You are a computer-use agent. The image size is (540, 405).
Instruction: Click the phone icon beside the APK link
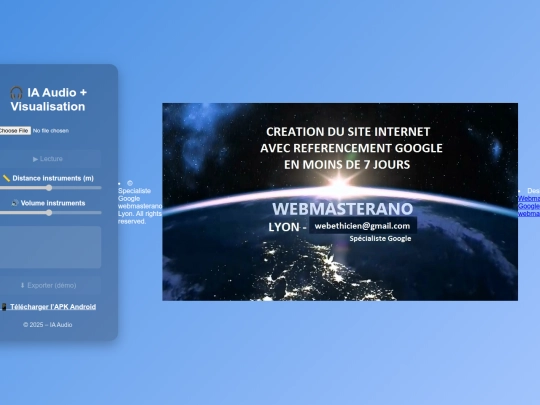point(4,307)
